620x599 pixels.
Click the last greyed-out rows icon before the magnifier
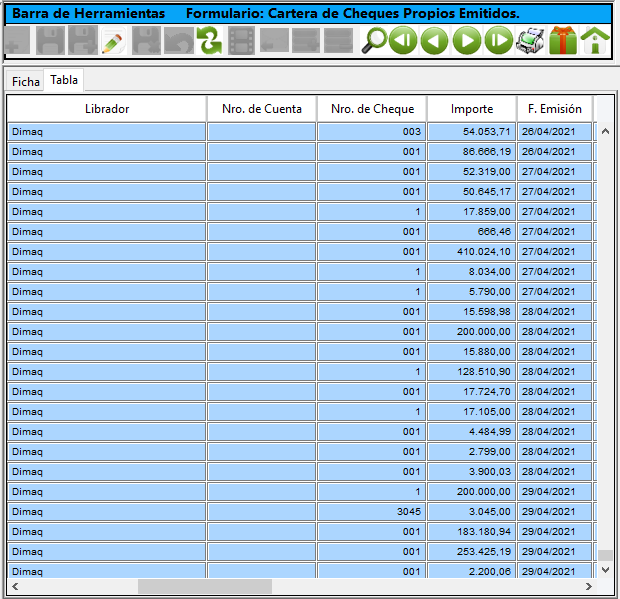click(338, 41)
